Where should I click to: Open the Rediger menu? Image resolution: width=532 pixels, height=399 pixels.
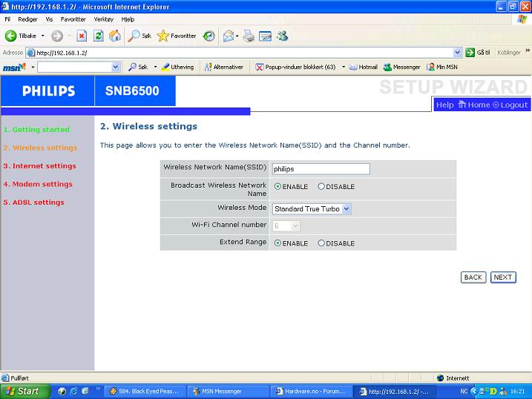27,19
